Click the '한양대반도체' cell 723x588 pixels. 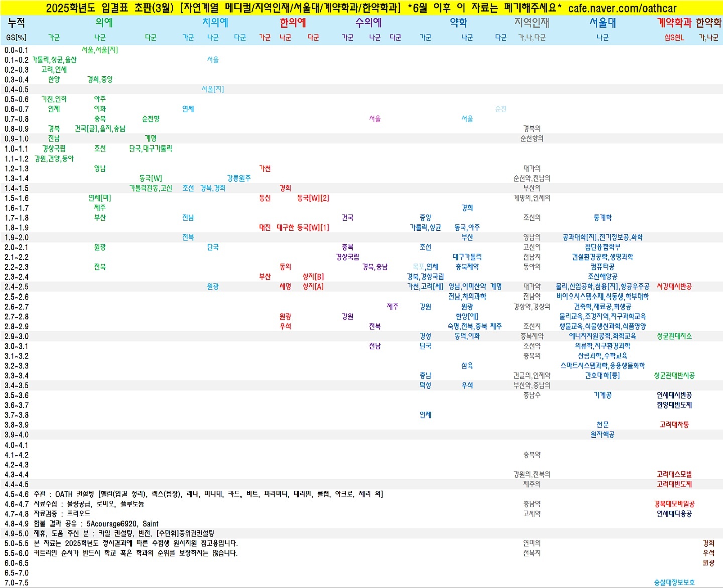[x=674, y=405]
